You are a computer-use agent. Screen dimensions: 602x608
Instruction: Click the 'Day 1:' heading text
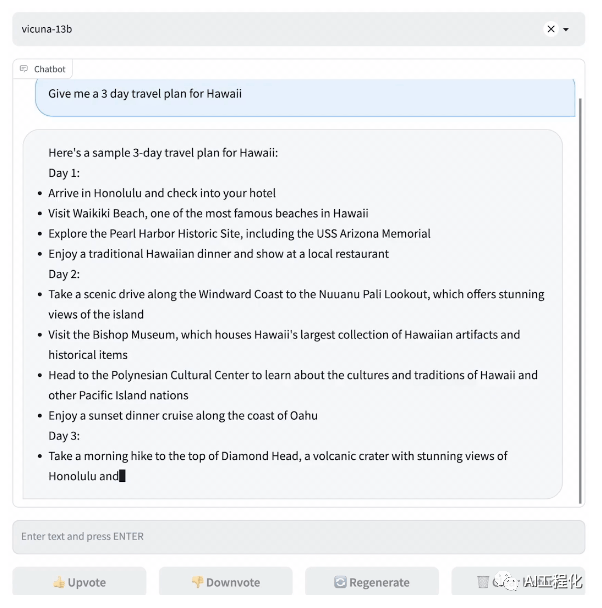pyautogui.click(x=64, y=173)
